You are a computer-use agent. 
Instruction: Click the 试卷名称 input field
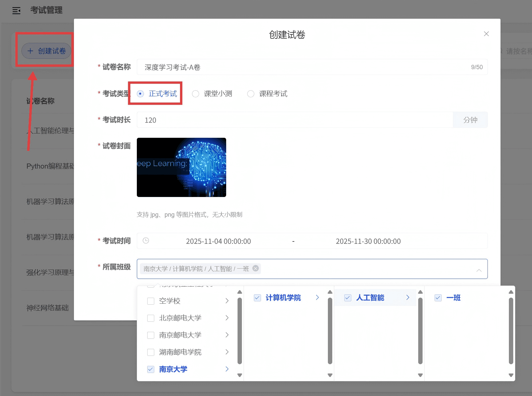point(304,67)
